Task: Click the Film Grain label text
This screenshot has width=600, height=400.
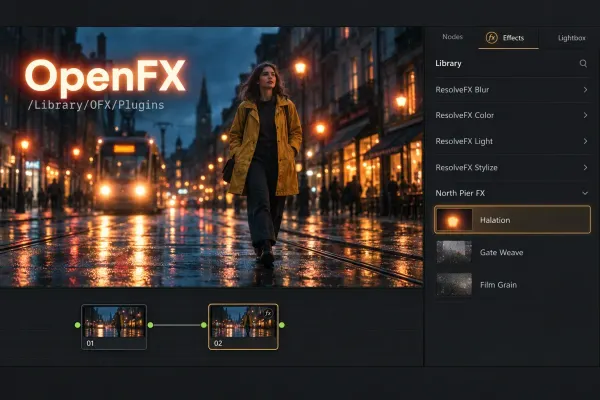Action: [x=498, y=285]
